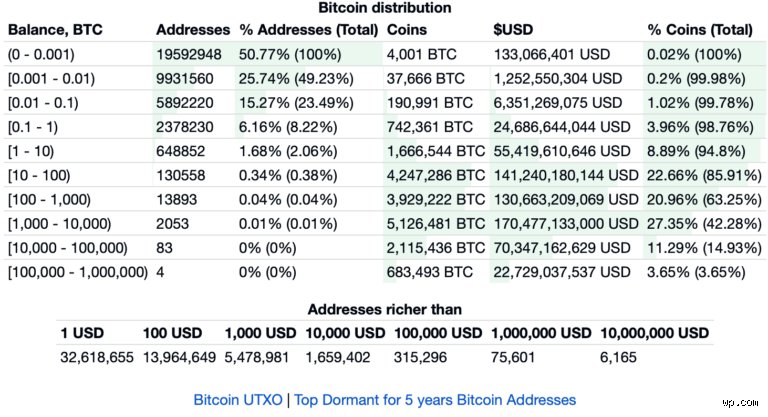Click the 1,000 USD header in richer table
Screen dimensions: 768x417
pyautogui.click(x=261, y=333)
